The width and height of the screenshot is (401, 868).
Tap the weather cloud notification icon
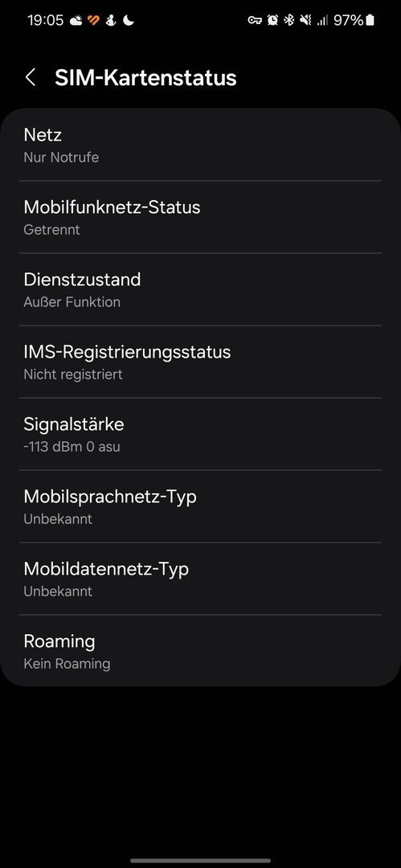76,20
